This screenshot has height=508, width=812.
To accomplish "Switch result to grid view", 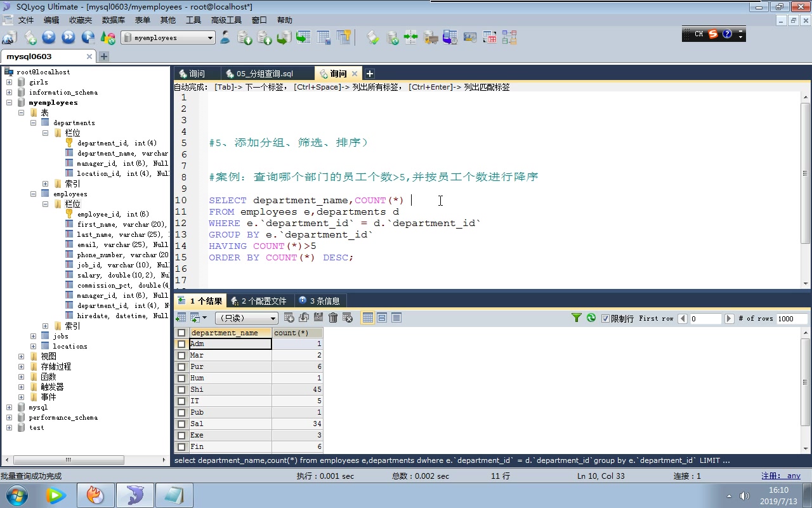I will click(x=368, y=317).
